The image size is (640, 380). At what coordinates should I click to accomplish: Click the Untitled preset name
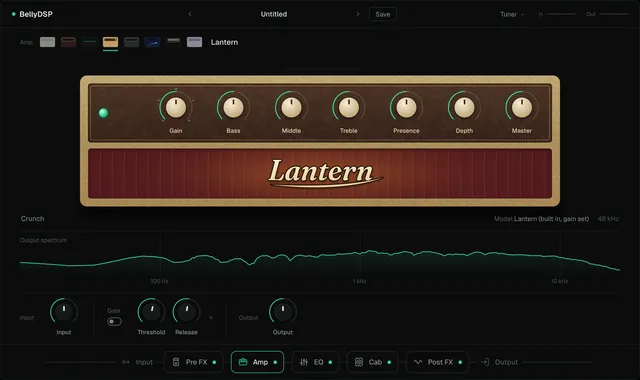click(x=274, y=14)
